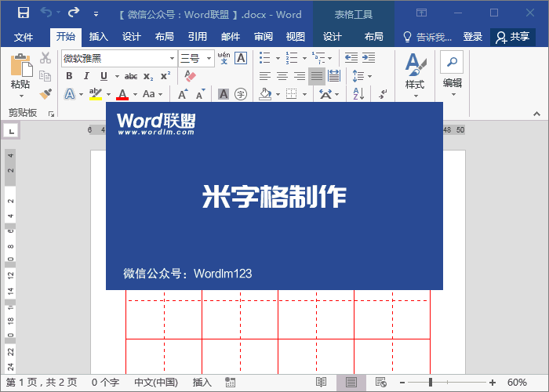Sort content with the A-Z sort icon
This screenshot has width=549, height=392.
point(358,94)
